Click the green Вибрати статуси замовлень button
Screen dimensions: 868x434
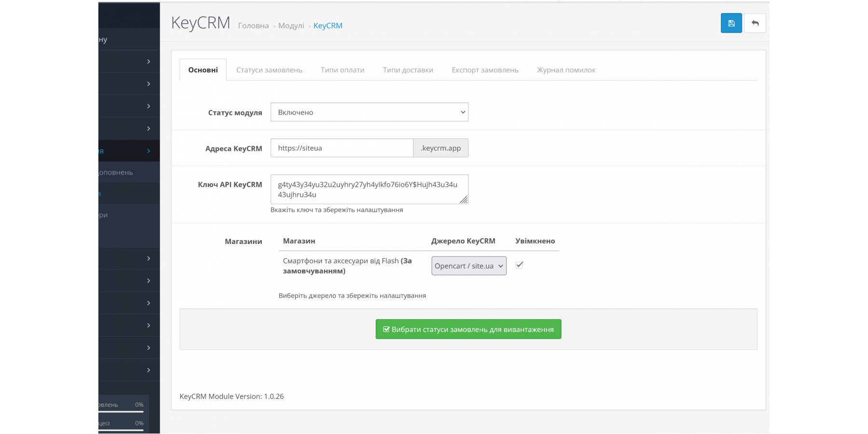pyautogui.click(x=468, y=329)
